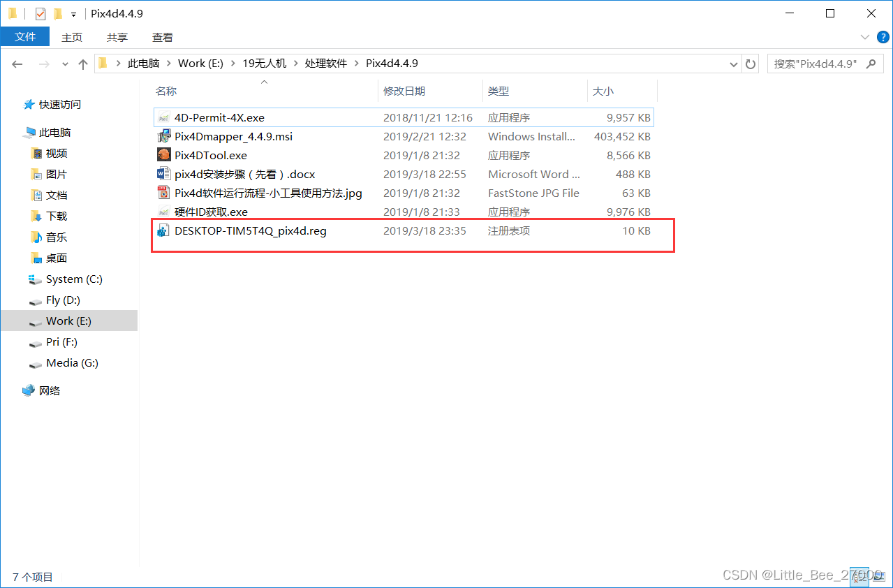Select file name 硬件ID获取.exe
The image size is (893, 588).
tap(211, 212)
